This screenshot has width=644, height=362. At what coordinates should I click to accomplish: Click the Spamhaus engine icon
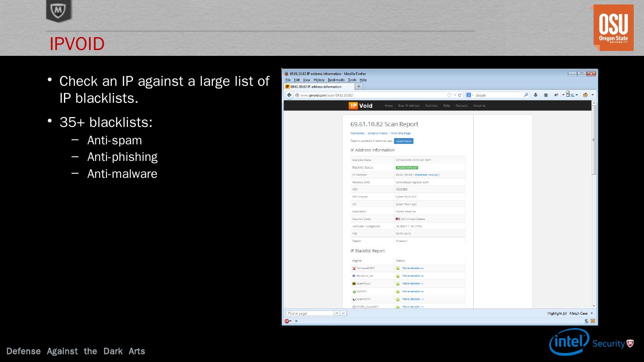[x=354, y=284]
